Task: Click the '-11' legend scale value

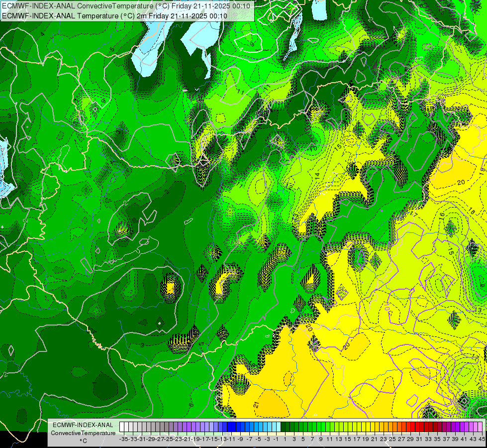Action: tap(231, 439)
